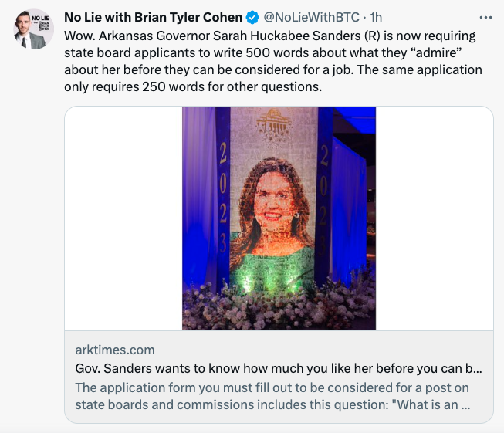Open Brian Tyler Cohen's profile avatar

(33, 29)
